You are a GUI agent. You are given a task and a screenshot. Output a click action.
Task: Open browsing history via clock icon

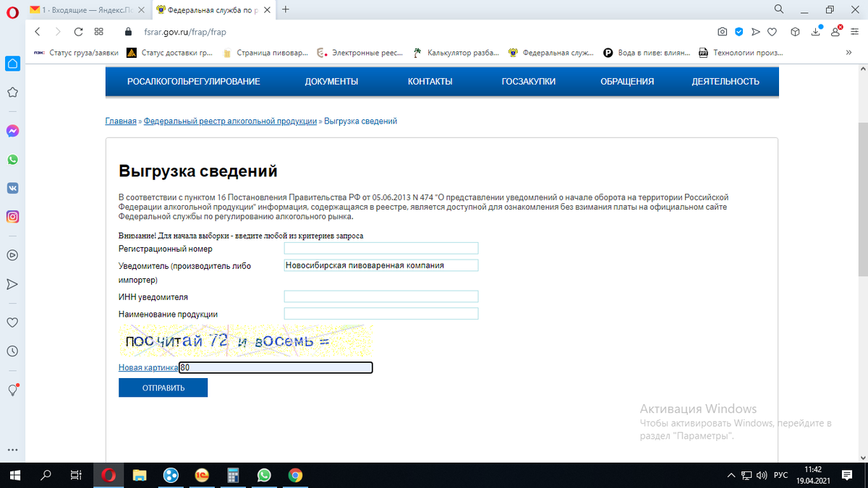tap(12, 351)
